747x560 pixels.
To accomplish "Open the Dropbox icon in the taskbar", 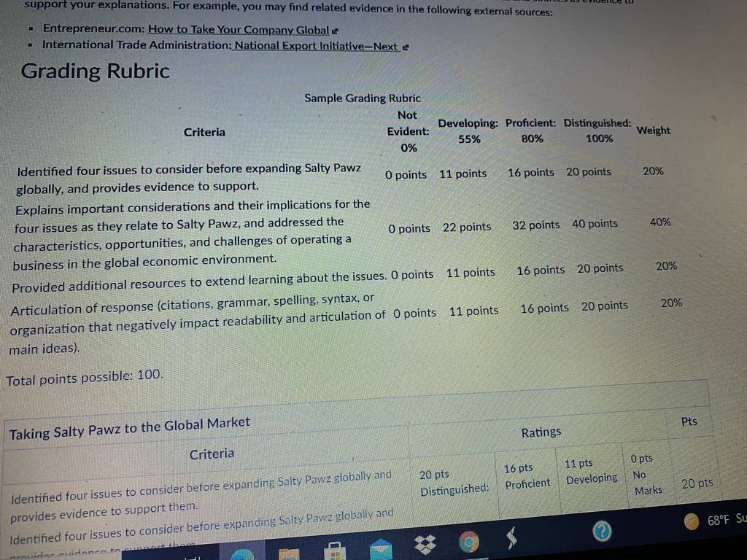I will click(425, 545).
